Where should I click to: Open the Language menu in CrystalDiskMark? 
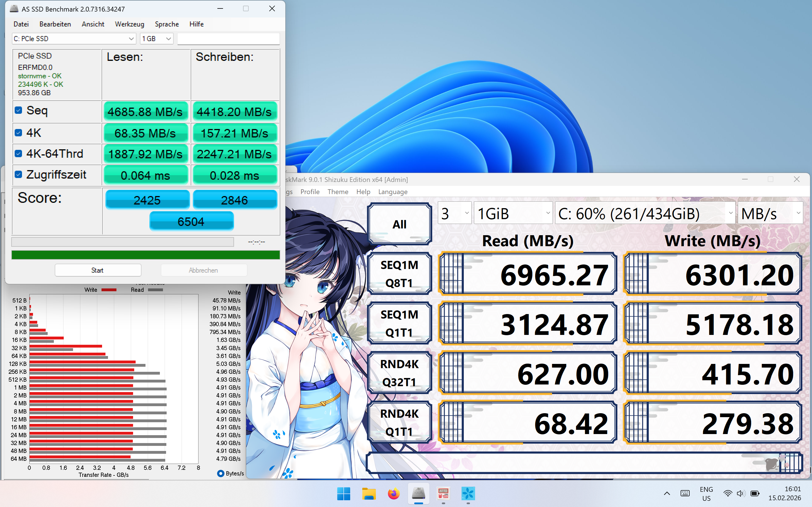point(392,192)
